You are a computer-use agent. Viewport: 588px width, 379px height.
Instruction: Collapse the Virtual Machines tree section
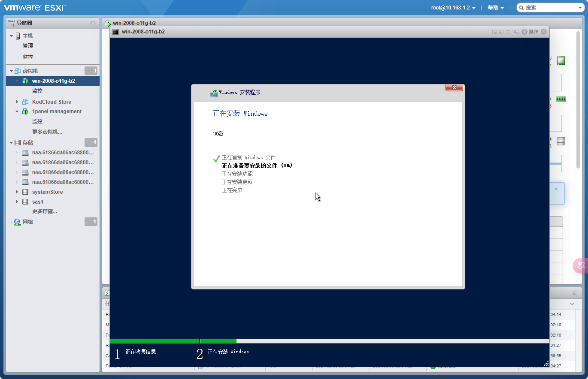[12, 71]
